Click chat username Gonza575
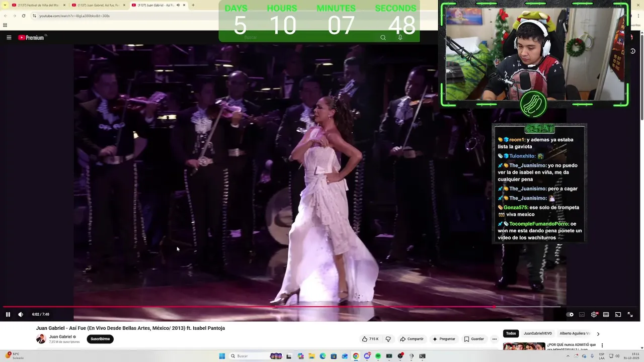Image resolution: width=644 pixels, height=362 pixels. point(516,207)
